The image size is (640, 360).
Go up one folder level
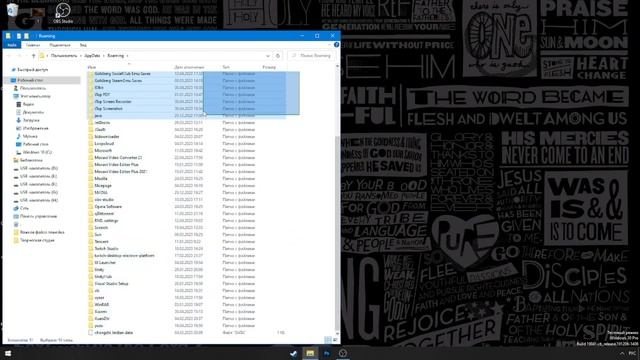point(33,56)
